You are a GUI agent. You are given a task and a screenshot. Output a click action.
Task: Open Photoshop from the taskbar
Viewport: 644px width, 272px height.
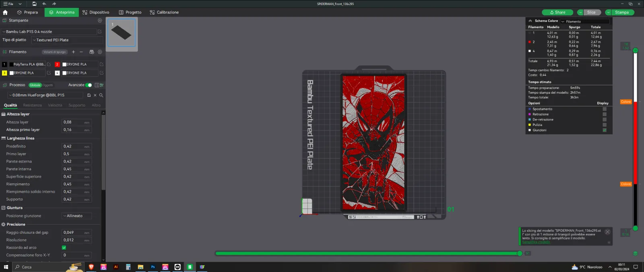click(x=153, y=267)
